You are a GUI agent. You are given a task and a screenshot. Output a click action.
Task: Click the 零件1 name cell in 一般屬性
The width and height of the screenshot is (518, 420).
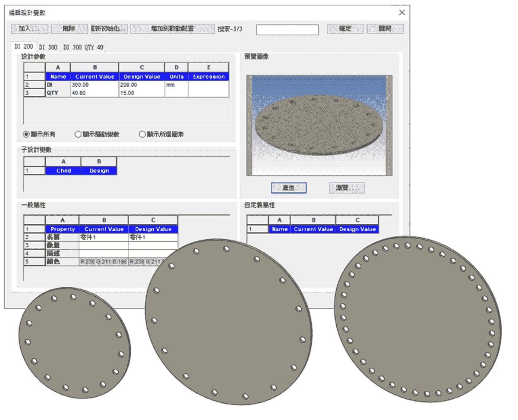click(103, 237)
